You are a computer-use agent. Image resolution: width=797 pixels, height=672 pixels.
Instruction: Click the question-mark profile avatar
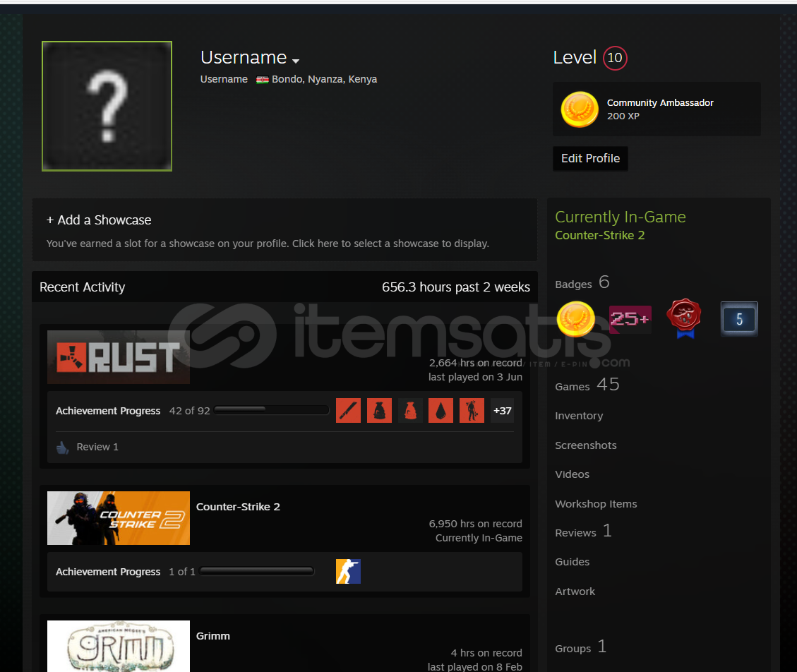(x=107, y=107)
